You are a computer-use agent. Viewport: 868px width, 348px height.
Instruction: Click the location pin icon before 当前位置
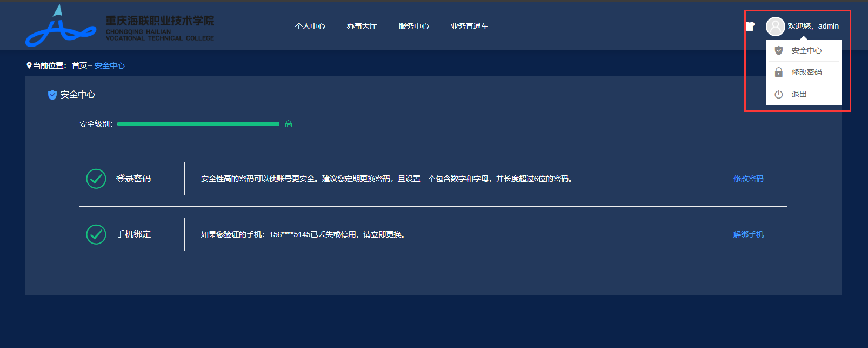(x=29, y=65)
